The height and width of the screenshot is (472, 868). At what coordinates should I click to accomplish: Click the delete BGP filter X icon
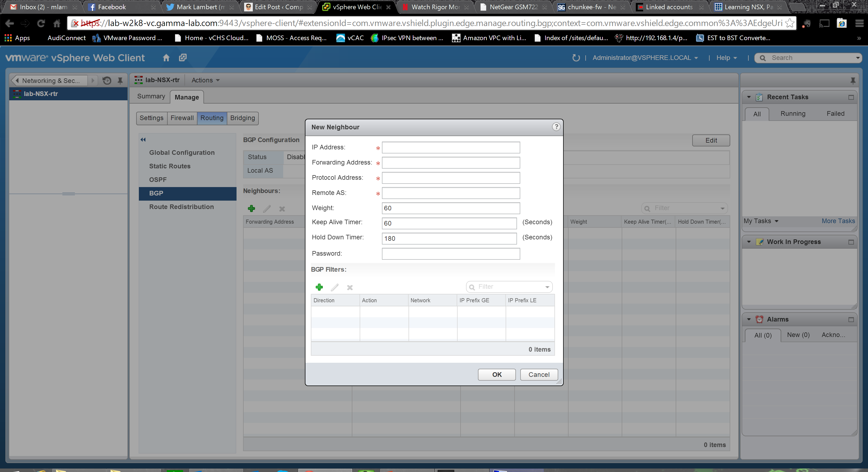coord(350,287)
